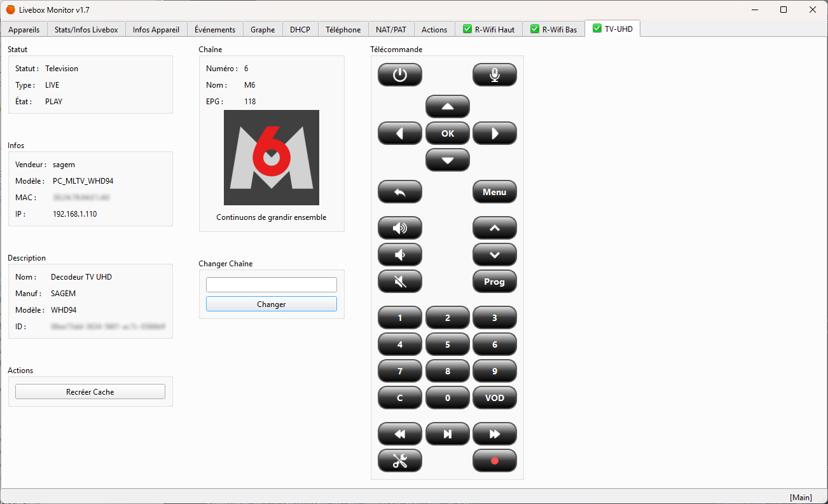
Task: Click the rewind button on remote
Action: pyautogui.click(x=400, y=434)
